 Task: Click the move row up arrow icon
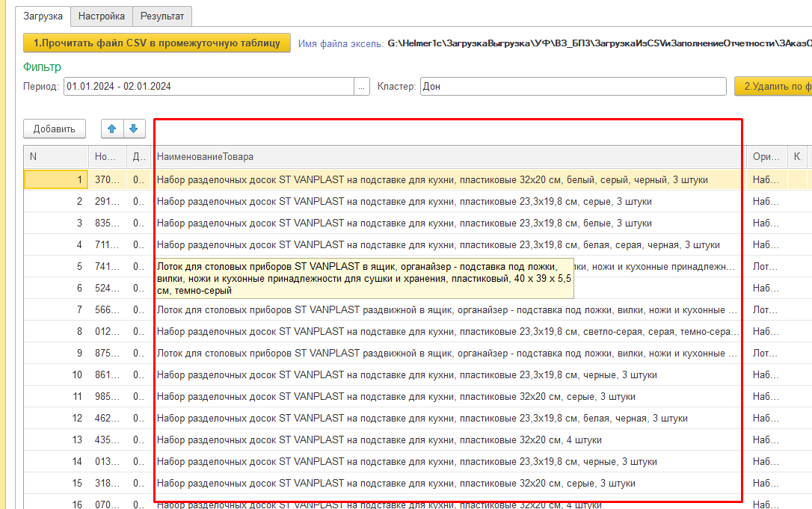click(x=112, y=129)
